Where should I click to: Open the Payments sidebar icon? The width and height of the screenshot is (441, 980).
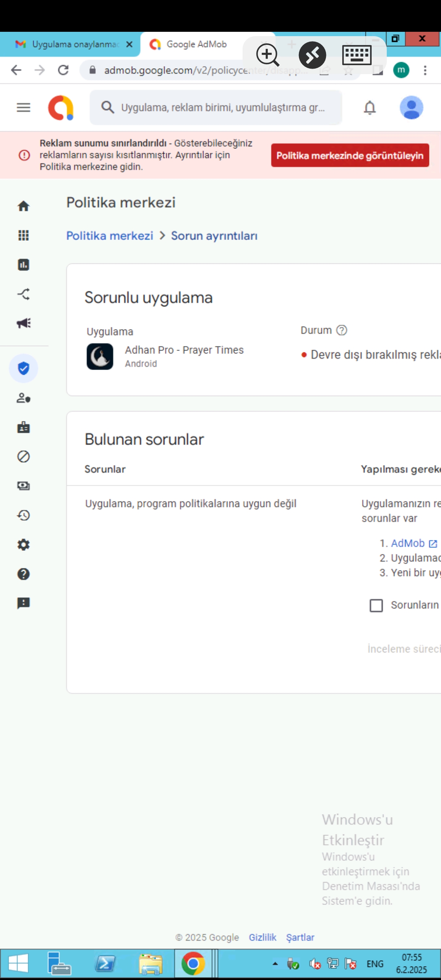point(23,485)
